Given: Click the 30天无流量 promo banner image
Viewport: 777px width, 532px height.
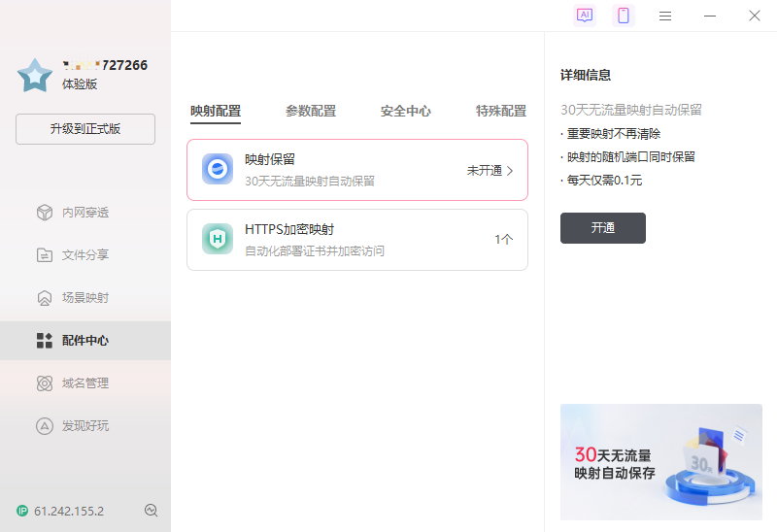Looking at the screenshot, I should click(661, 462).
